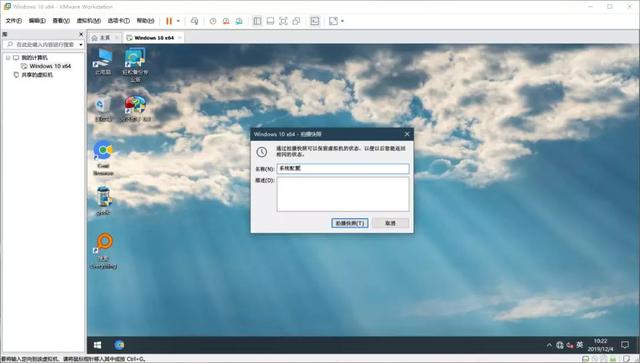Click the orange magnifier Everything desktop icon
The width and height of the screenshot is (640, 363).
point(103,251)
